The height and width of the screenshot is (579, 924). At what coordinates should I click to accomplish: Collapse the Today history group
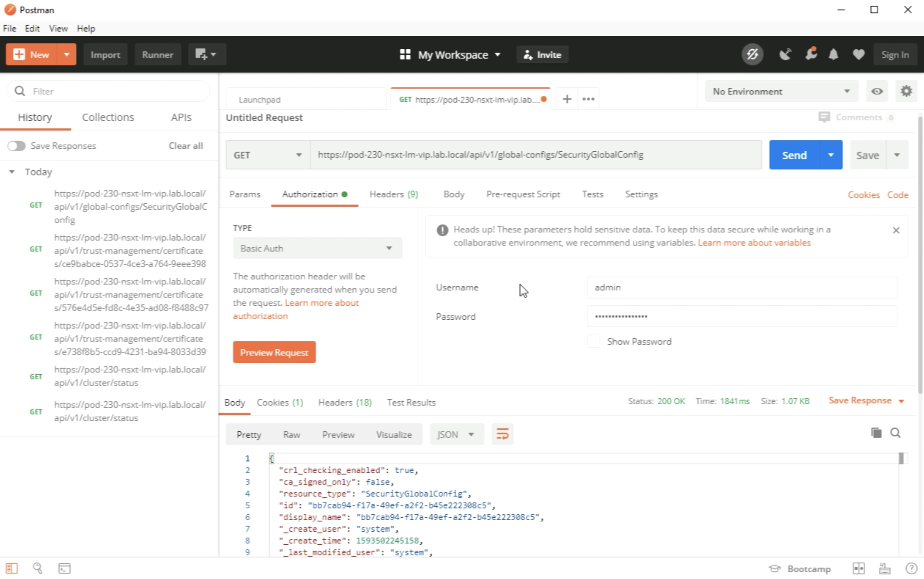[12, 172]
